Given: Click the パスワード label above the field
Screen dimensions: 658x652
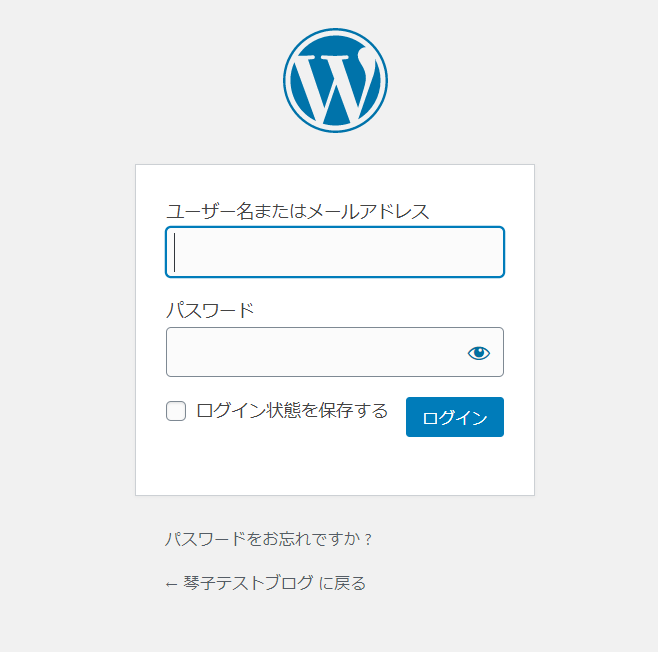Looking at the screenshot, I should pyautogui.click(x=210, y=311).
